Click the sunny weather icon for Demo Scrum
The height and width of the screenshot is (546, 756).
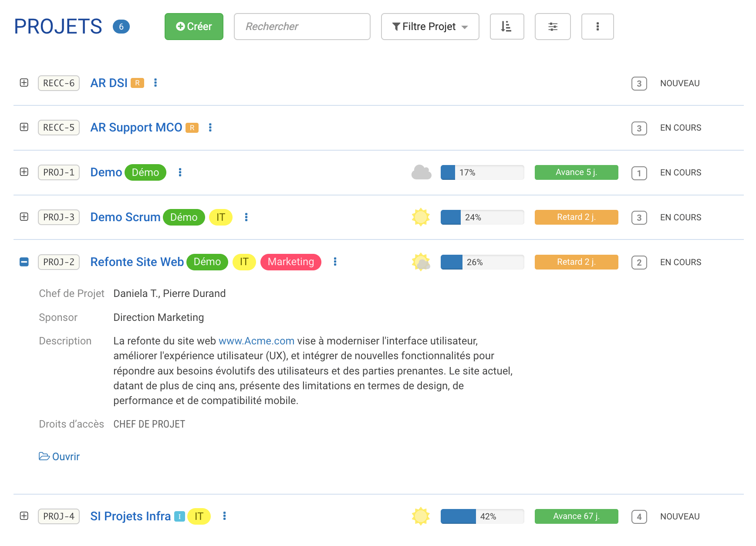pyautogui.click(x=421, y=217)
